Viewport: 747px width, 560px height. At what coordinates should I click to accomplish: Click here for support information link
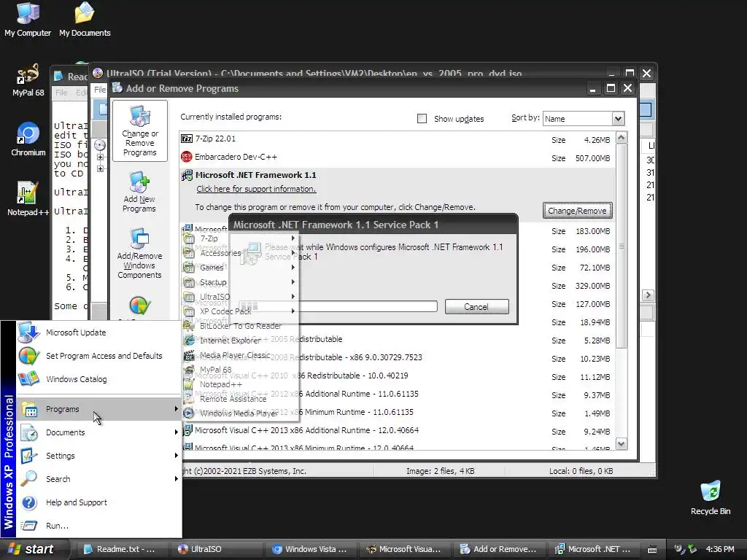tap(256, 189)
